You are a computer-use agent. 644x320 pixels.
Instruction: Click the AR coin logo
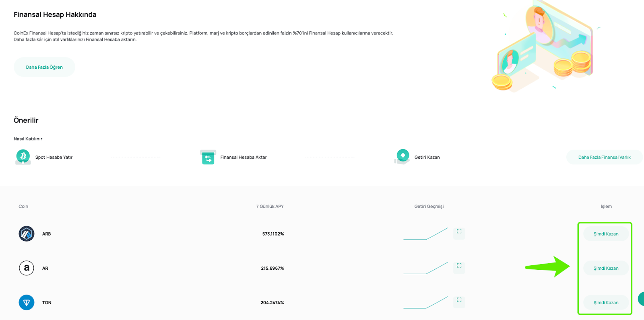pyautogui.click(x=27, y=268)
